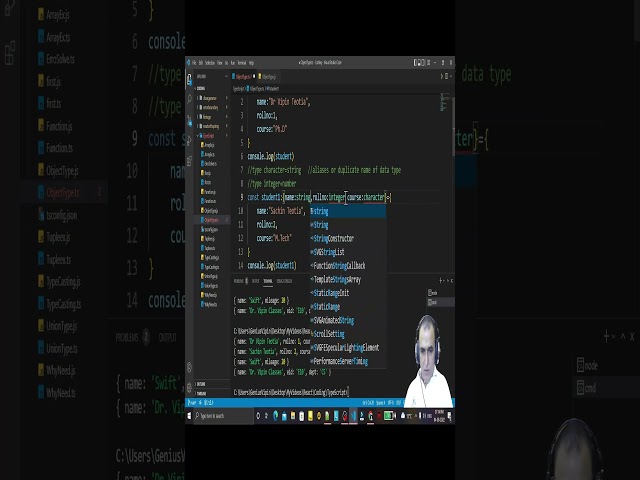Open the File menu
The height and width of the screenshot is (480, 640).
coord(194,63)
